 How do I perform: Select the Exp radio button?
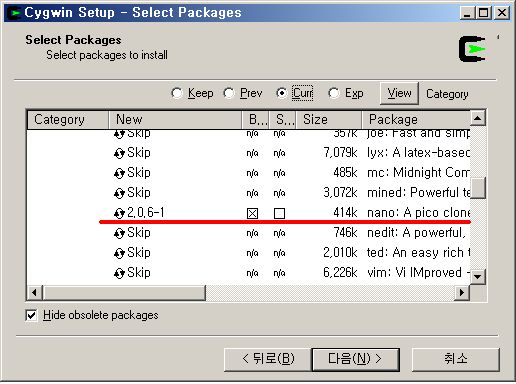[334, 93]
